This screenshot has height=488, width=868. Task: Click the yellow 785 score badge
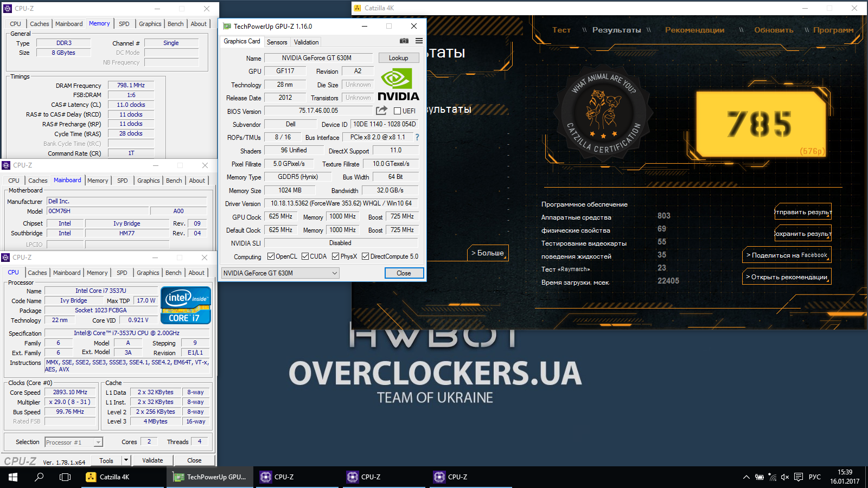pos(761,124)
